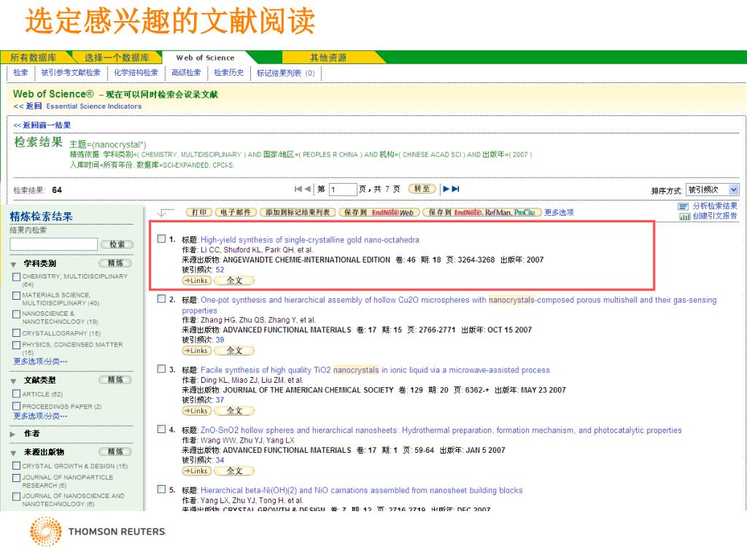Click the 转至 go-to-page button
The height and width of the screenshot is (560, 747).
click(422, 189)
